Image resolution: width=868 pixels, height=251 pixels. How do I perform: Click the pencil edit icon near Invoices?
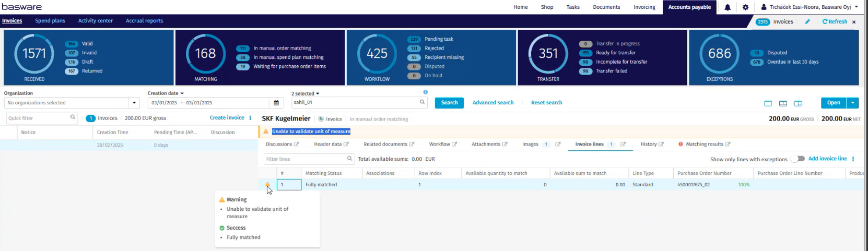pyautogui.click(x=807, y=22)
